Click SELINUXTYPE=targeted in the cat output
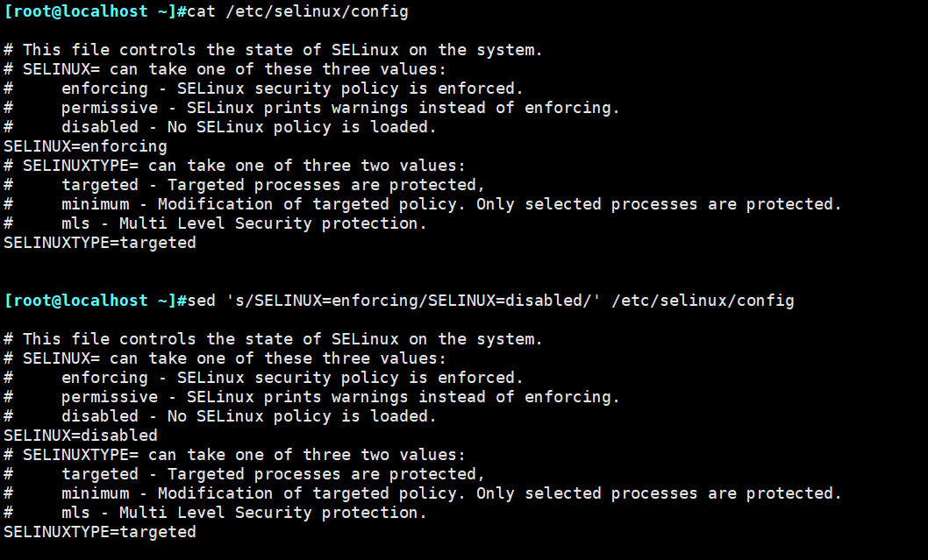This screenshot has width=928, height=560. 100,243
